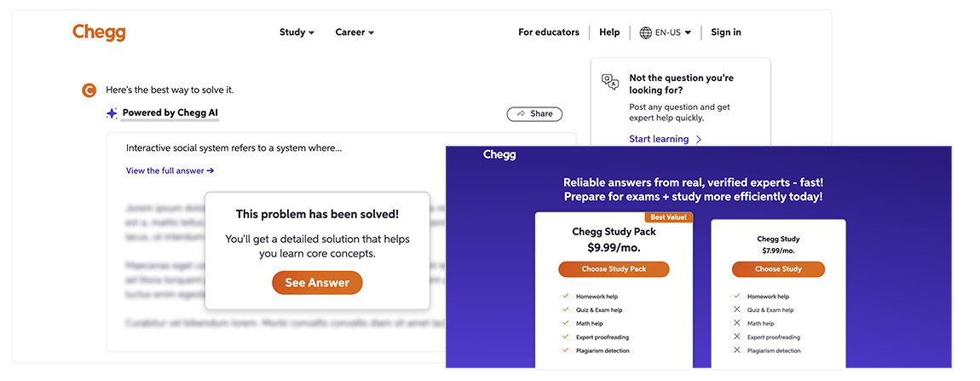The width and height of the screenshot is (980, 381).
Task: Click the Share button
Action: coord(534,114)
